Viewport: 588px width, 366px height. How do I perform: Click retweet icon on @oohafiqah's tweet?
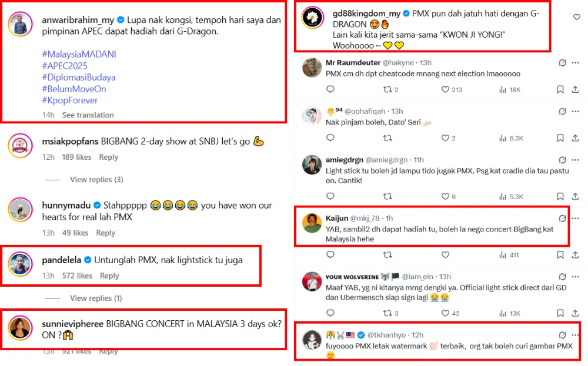coord(387,138)
